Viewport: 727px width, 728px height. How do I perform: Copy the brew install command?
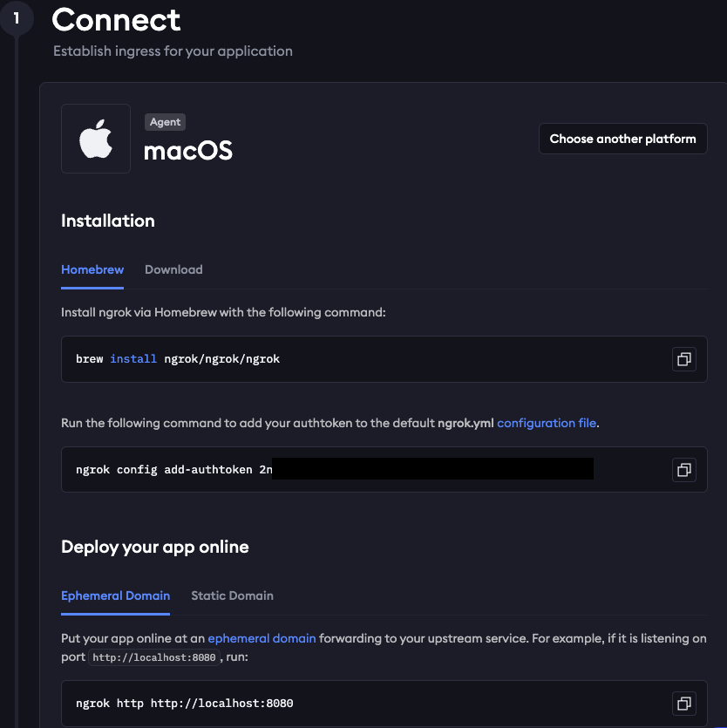coord(683,359)
